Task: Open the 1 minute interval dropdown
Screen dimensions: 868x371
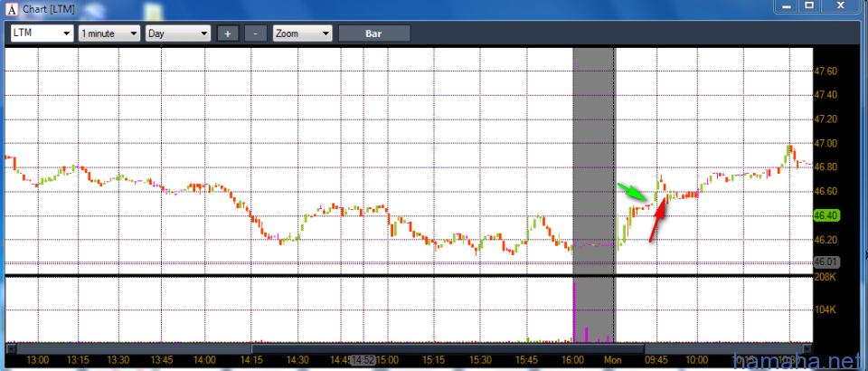Action: point(109,33)
